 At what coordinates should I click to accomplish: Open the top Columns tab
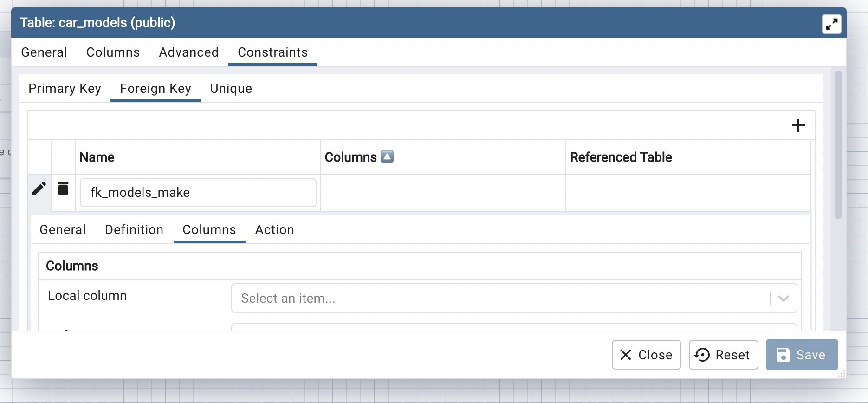tap(113, 52)
